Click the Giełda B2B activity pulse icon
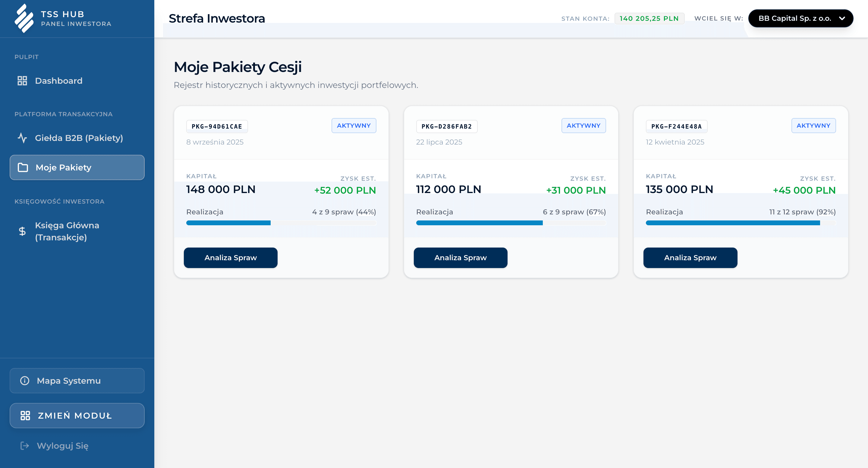 pos(22,138)
